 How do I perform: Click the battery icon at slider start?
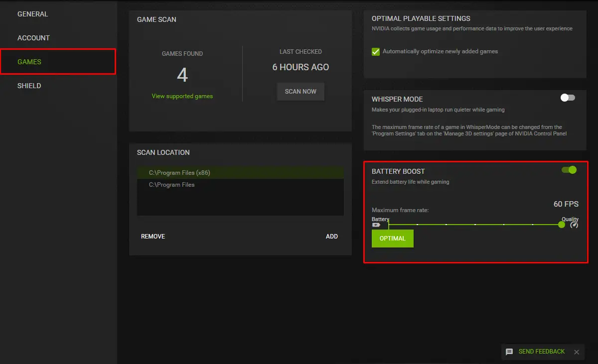click(376, 225)
